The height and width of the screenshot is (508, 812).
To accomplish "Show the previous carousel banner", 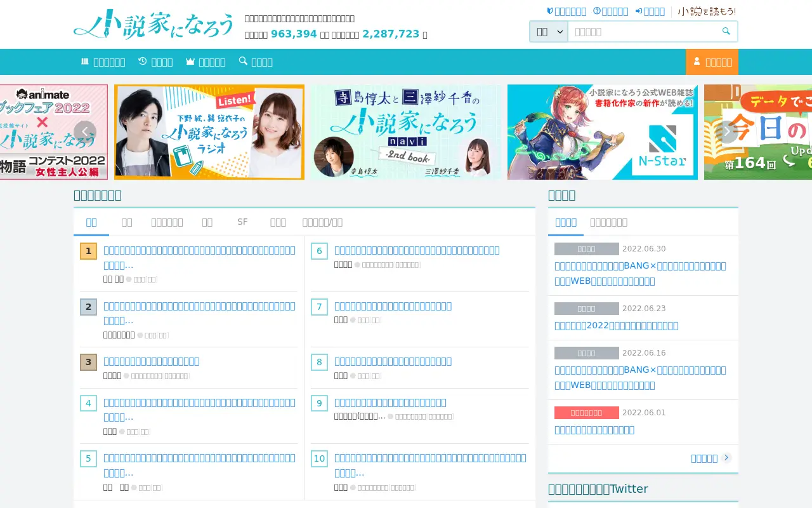I will [85, 132].
